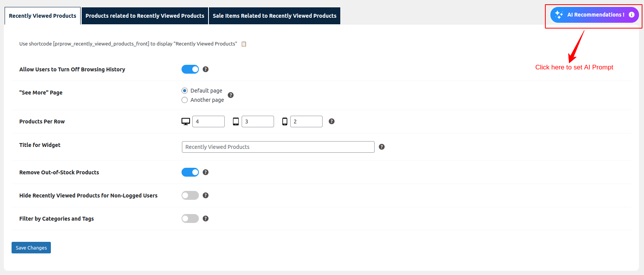Click help icon for Hide Non-Logged Users setting
The image size is (644, 275).
coord(205,196)
